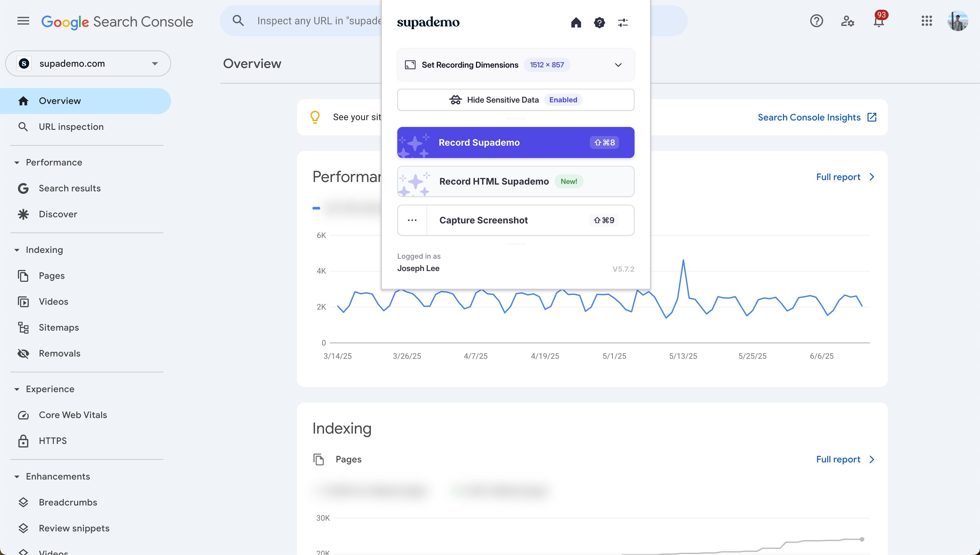
Task: Open Supademo help badge icon
Action: [x=599, y=22]
